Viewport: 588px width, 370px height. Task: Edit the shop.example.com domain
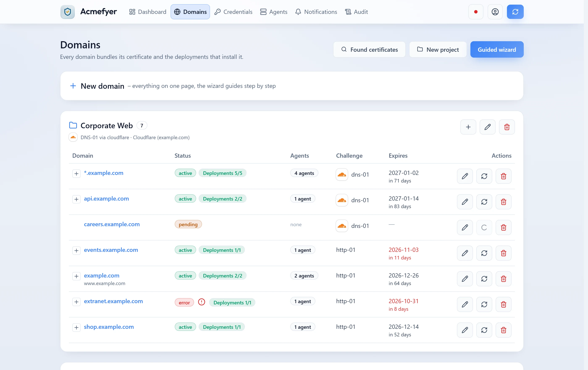465,330
